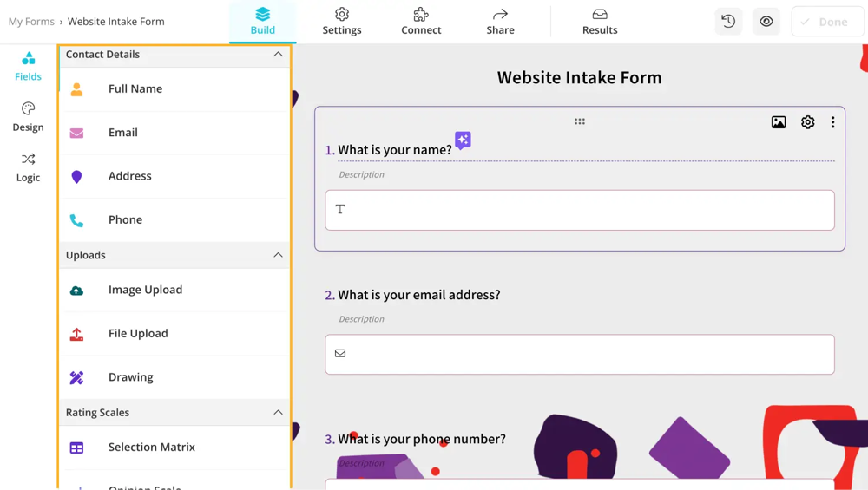
Task: Grab the question drag handle dots
Action: click(x=580, y=121)
